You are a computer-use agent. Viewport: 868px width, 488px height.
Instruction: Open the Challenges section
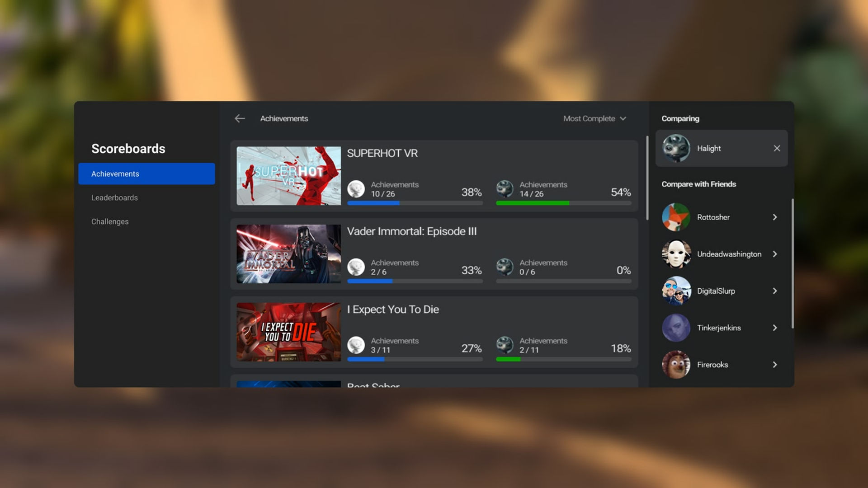pyautogui.click(x=110, y=221)
